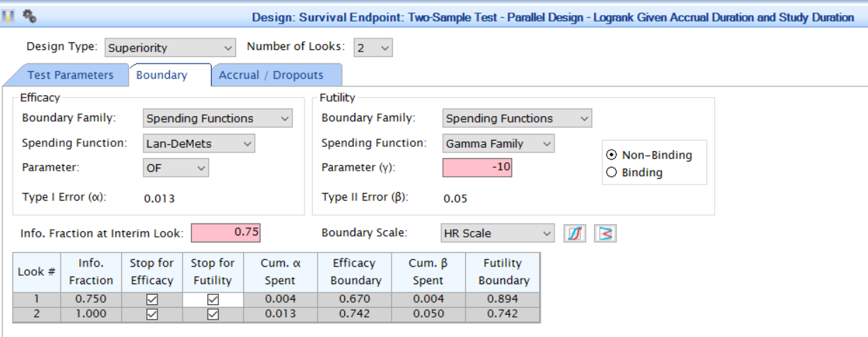Open the Design Type dropdown
Image resolution: width=868 pixels, height=337 pixels.
pyautogui.click(x=170, y=48)
